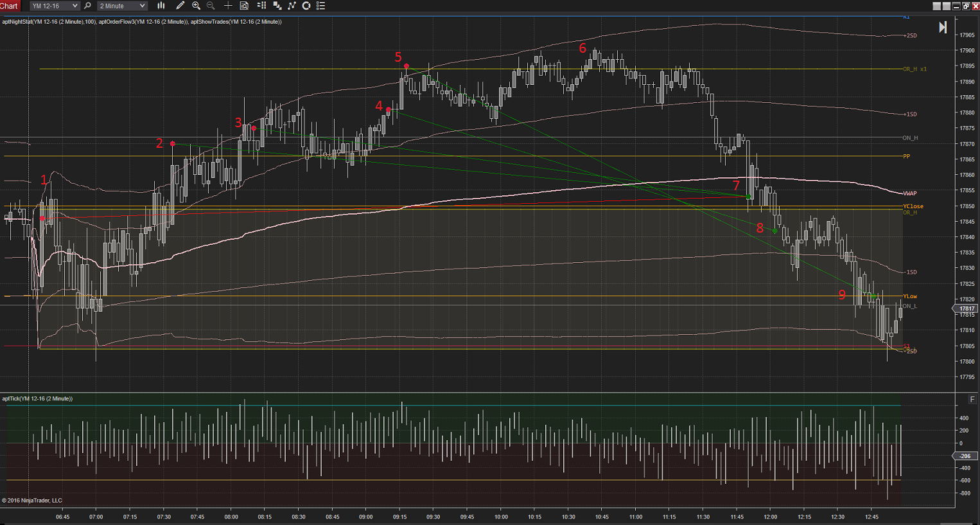The image size is (980, 525).
Task: Click 17850 on the price axis
Action: [967, 206]
